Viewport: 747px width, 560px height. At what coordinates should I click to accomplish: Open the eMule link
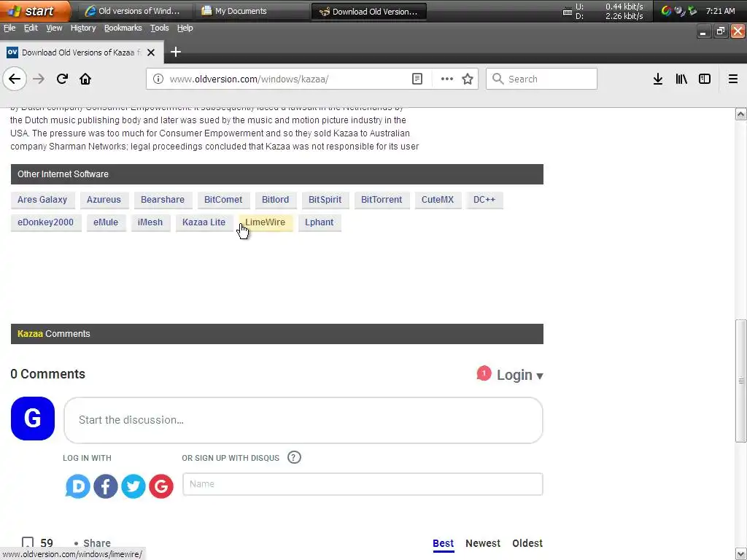click(x=106, y=222)
